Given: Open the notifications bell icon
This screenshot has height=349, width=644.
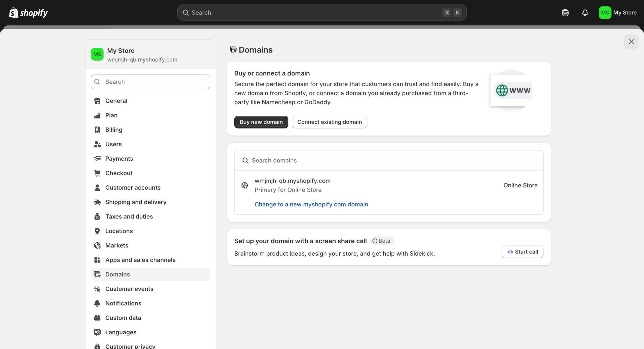Looking at the screenshot, I should point(585,13).
